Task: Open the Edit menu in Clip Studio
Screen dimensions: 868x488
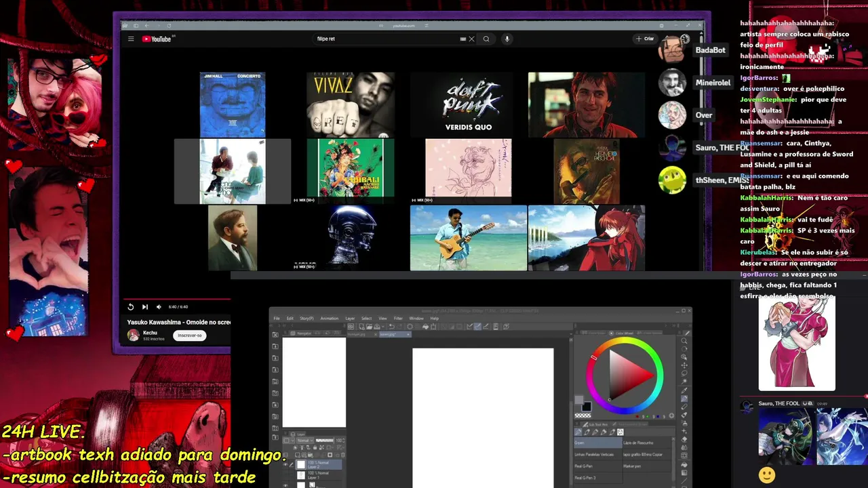Action: pos(290,319)
